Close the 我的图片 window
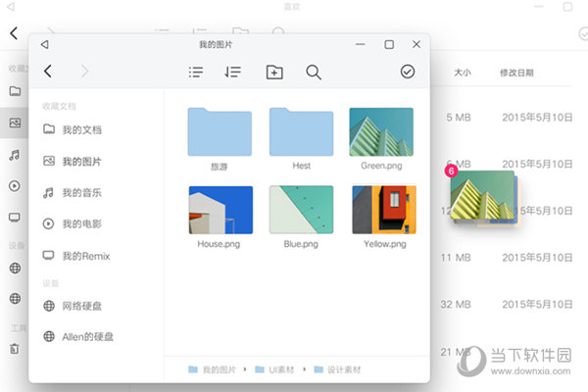 416,44
